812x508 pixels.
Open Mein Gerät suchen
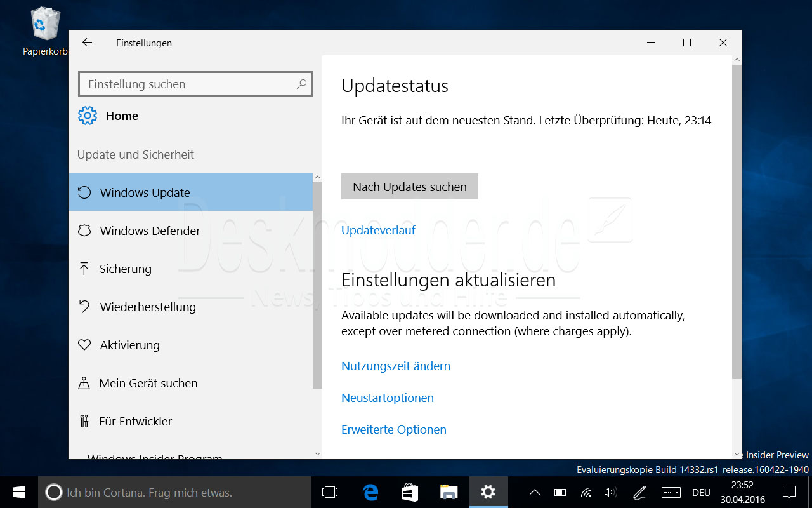148,383
